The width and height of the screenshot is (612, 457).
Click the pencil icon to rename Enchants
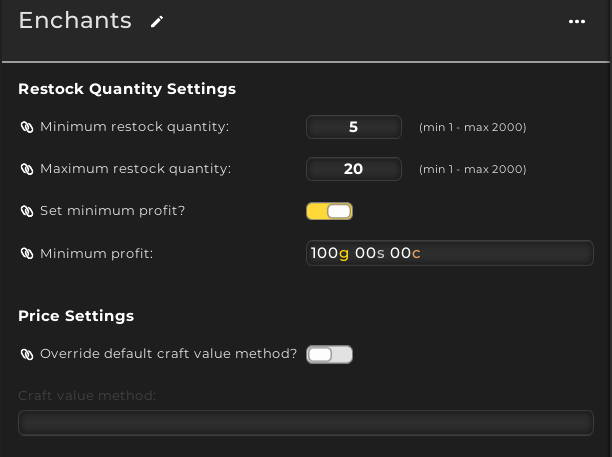point(157,22)
